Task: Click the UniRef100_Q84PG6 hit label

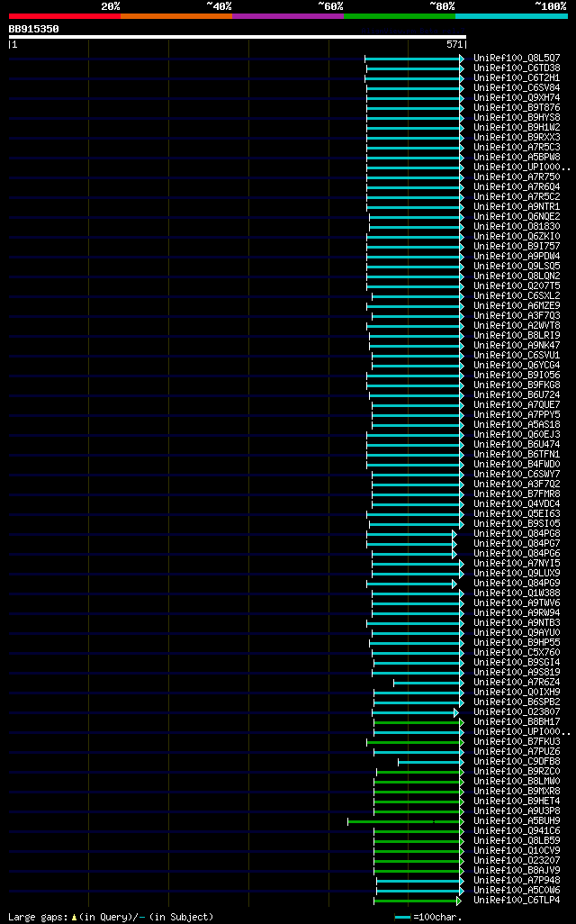Action: tap(517, 553)
